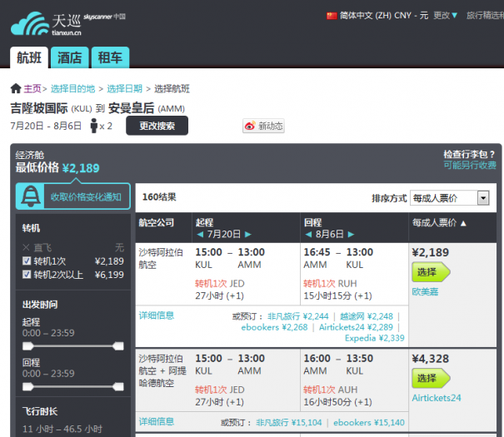
Task: Open 详细信息 for the ¥4,328 flight
Action: (x=157, y=421)
